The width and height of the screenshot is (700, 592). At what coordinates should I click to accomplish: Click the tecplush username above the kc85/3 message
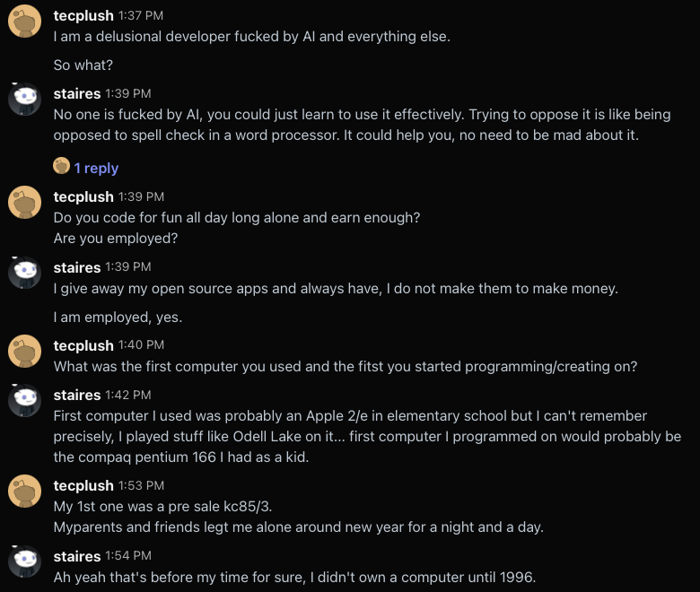[x=83, y=485]
